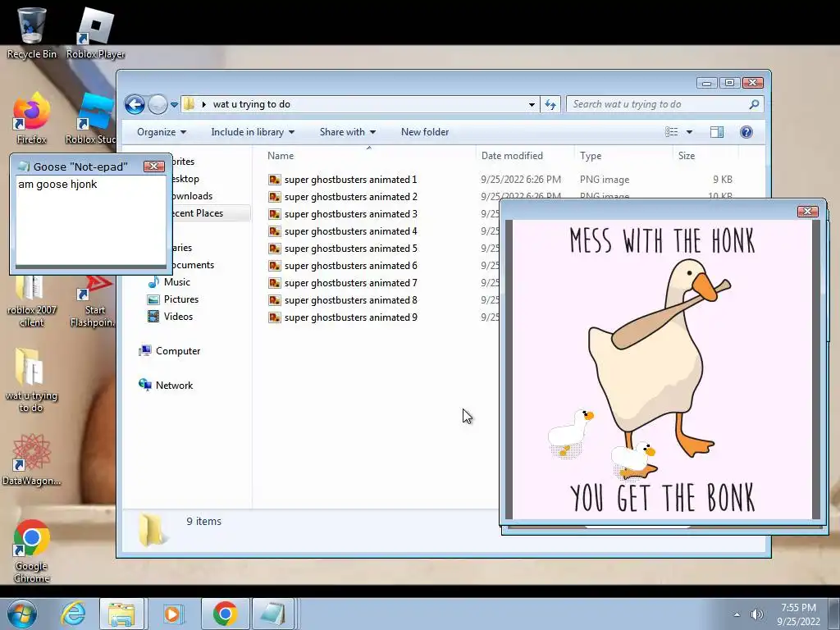Close the Goose 'Not-epad' window
Viewport: 840px width, 630px height.
[x=153, y=166]
